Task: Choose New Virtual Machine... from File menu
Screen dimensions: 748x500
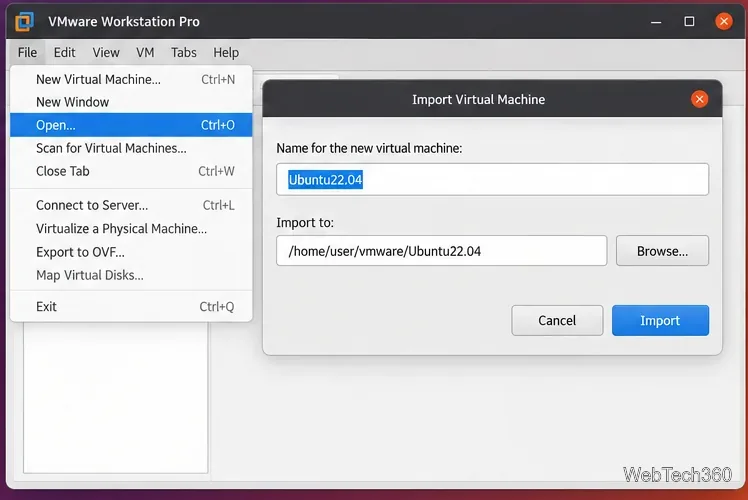Action: click(131, 79)
